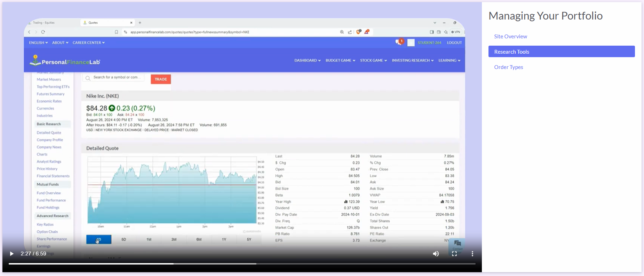The height and width of the screenshot is (276, 644).
Task: Click the Brave shields lion icon
Action: pos(359,32)
